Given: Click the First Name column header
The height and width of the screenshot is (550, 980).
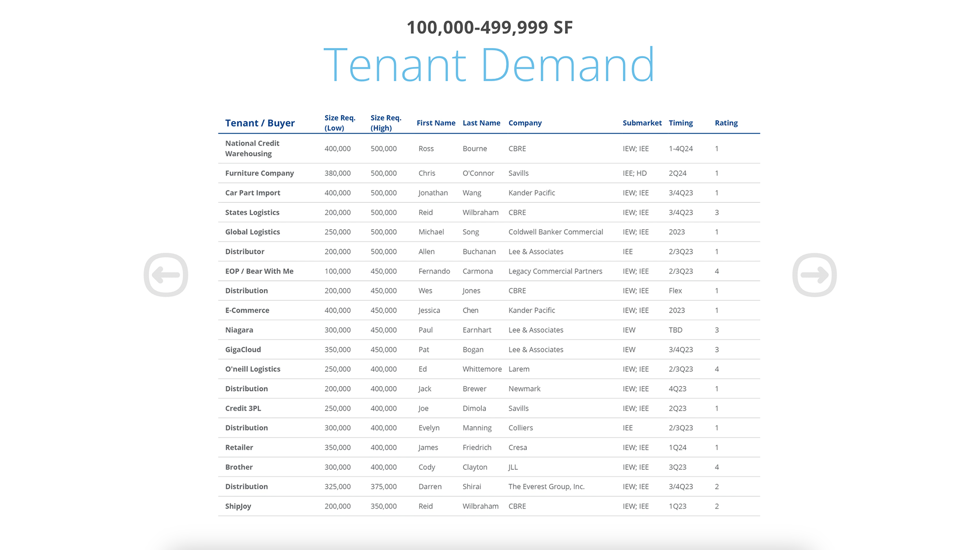Looking at the screenshot, I should [436, 123].
